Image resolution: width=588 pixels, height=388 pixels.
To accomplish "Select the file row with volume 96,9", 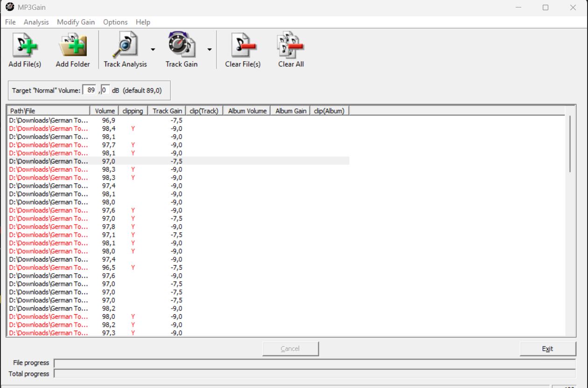I will pos(178,120).
